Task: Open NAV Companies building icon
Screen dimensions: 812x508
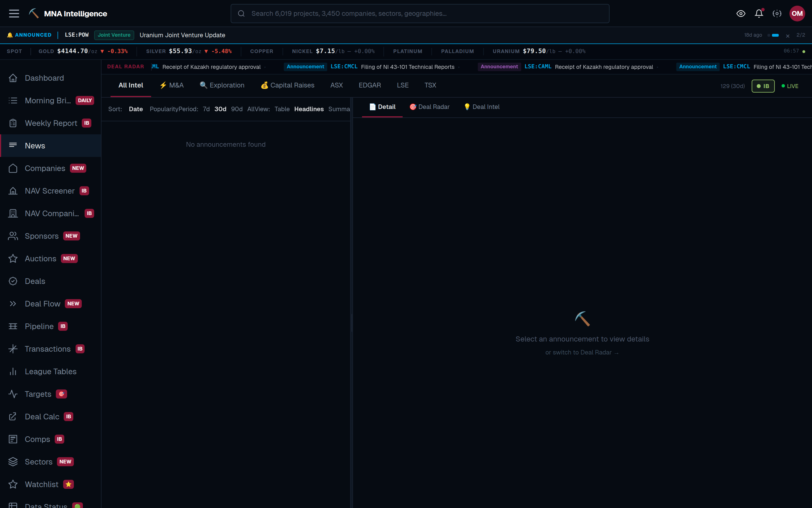Action: [x=13, y=213]
